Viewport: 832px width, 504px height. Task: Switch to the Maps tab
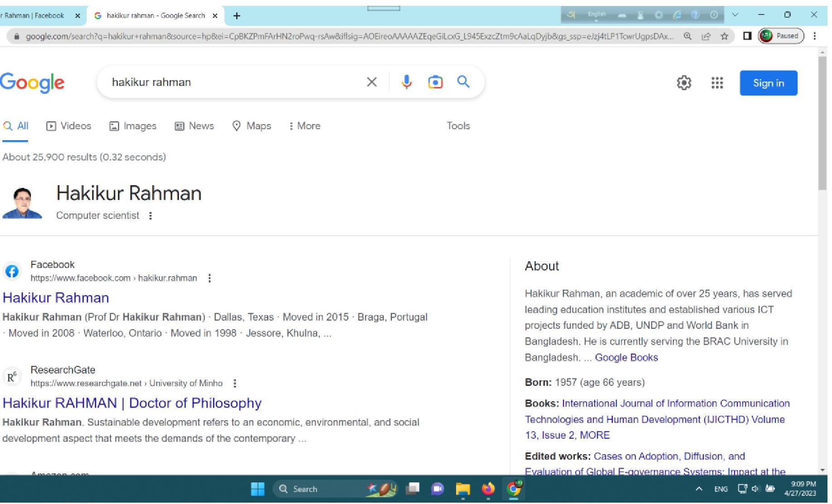tap(251, 126)
